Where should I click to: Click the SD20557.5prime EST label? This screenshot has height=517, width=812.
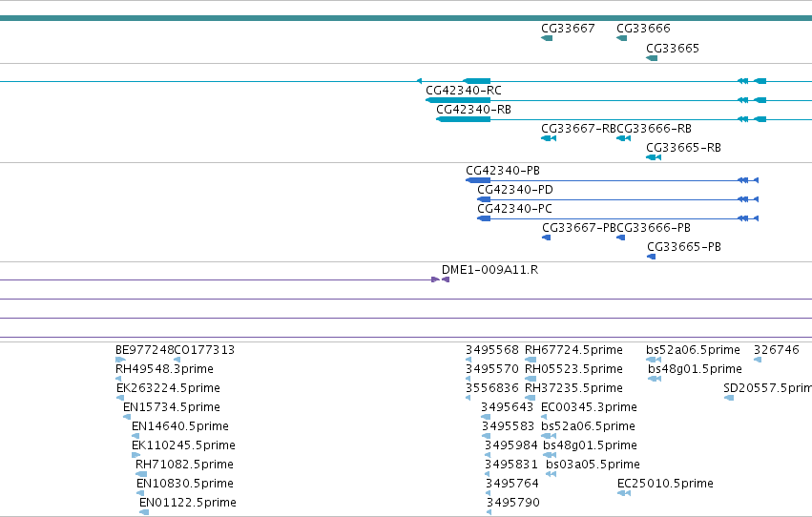767,388
